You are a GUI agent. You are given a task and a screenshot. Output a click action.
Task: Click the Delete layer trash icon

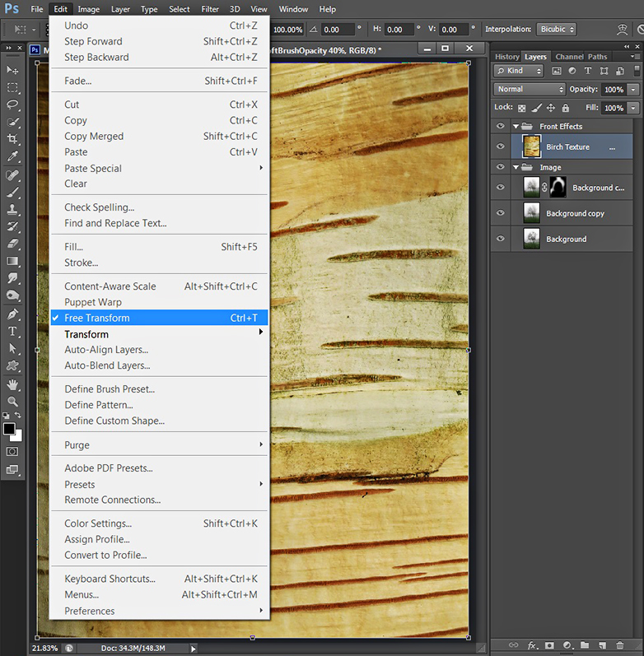tap(620, 645)
